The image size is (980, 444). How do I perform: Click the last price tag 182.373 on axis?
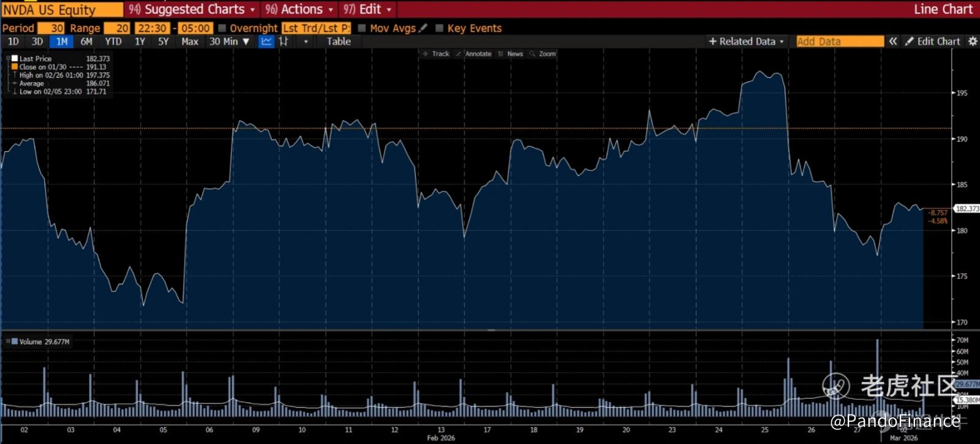pyautogui.click(x=967, y=209)
